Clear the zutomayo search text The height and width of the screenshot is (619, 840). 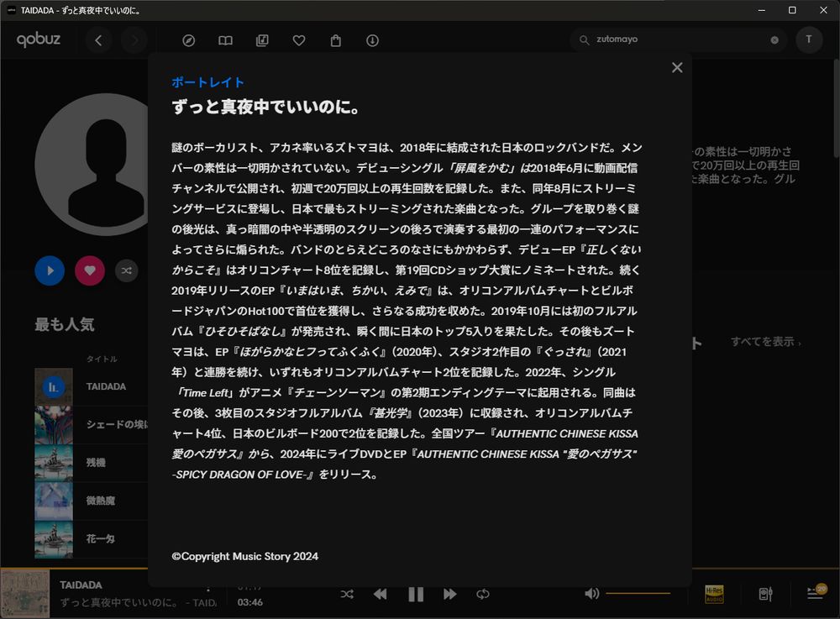click(x=774, y=40)
